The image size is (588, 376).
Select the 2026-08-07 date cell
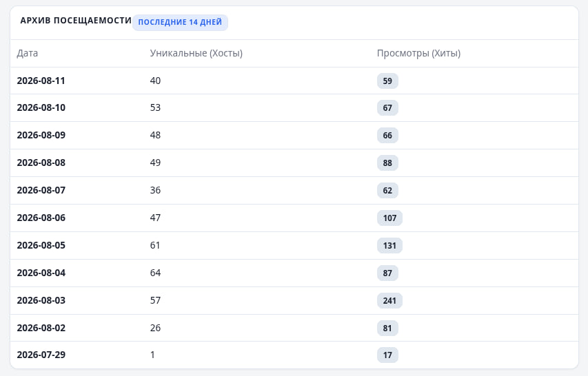(41, 190)
